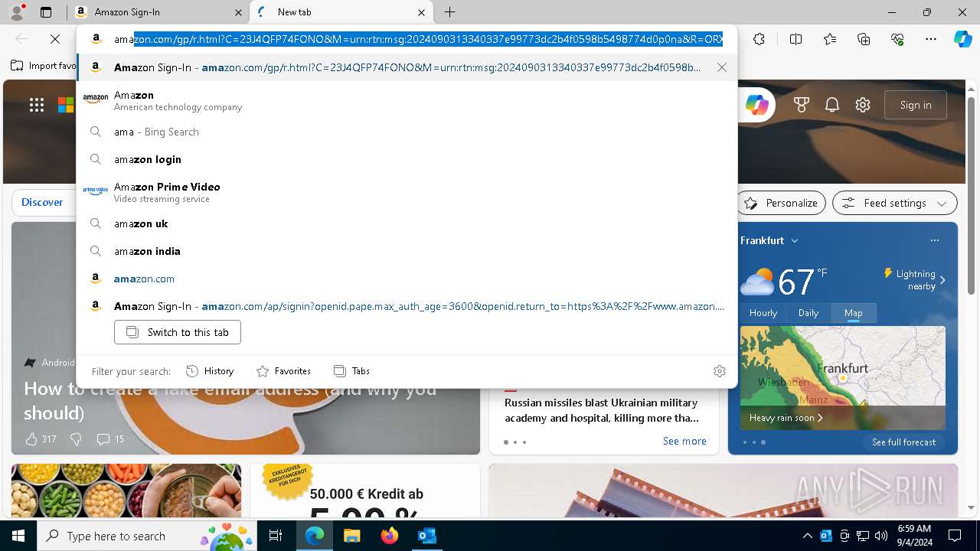The width and height of the screenshot is (980, 551).
Task: Select the amazon.com suggestion
Action: point(407,279)
